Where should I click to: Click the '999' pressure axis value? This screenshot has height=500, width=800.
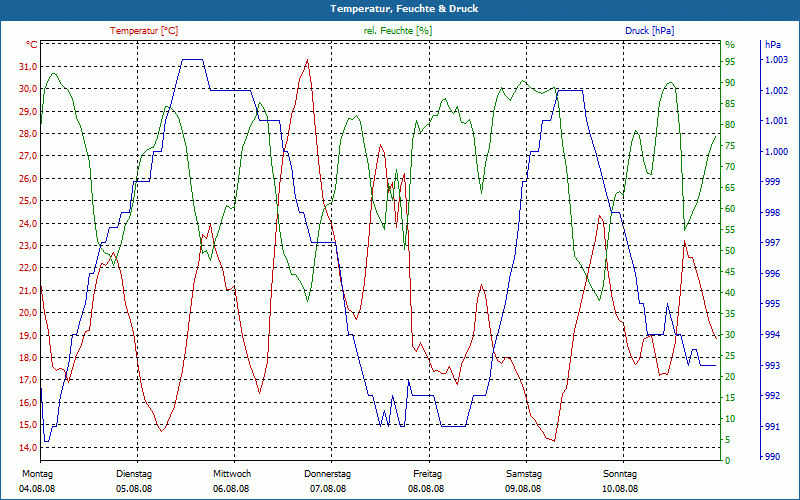point(772,182)
